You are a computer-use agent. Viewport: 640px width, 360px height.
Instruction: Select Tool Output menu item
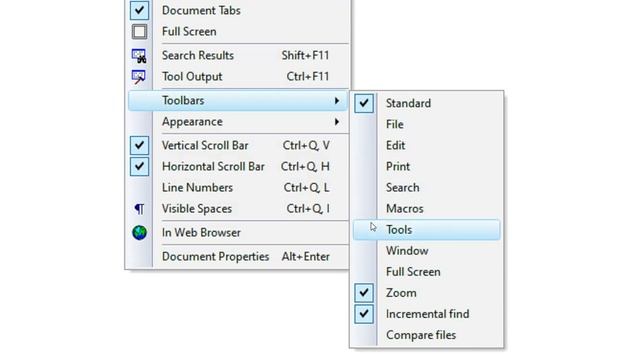238,77
